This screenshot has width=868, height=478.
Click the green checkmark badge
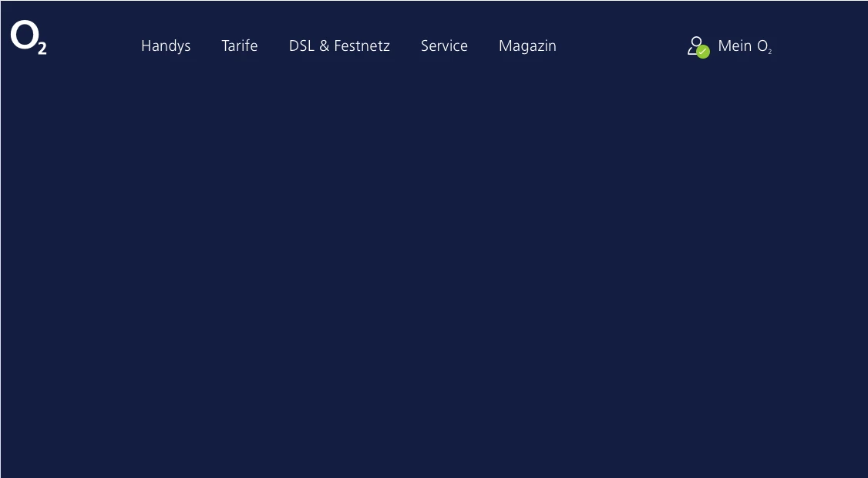click(703, 52)
